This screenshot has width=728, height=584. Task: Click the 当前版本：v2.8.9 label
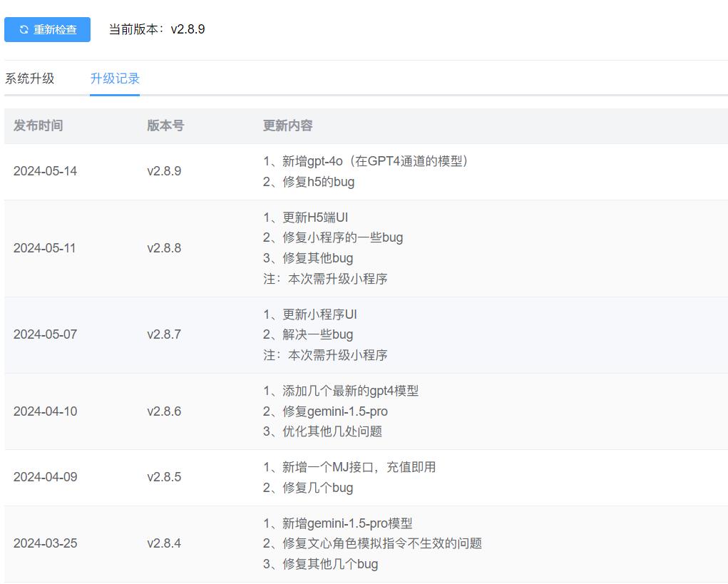[x=157, y=29]
